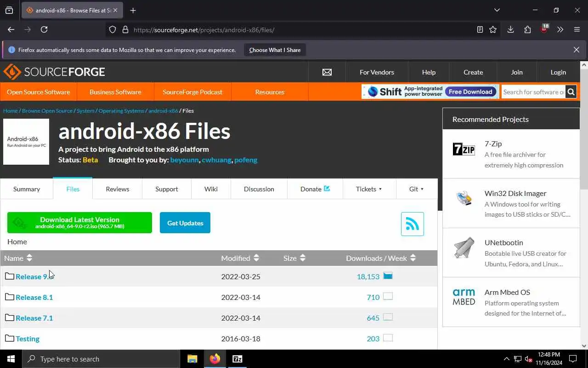Click the Arm Mbed OS logo
The width and height of the screenshot is (588, 368).
pos(464,297)
